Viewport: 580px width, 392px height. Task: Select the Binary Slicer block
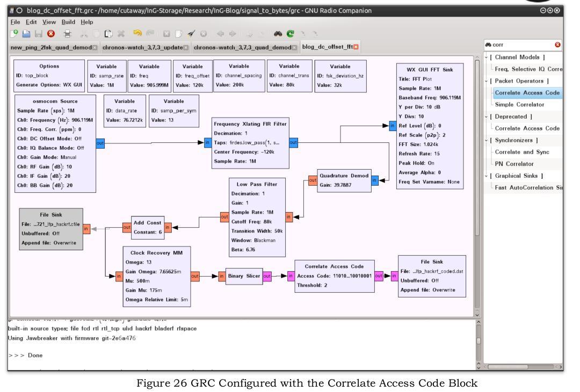(244, 276)
